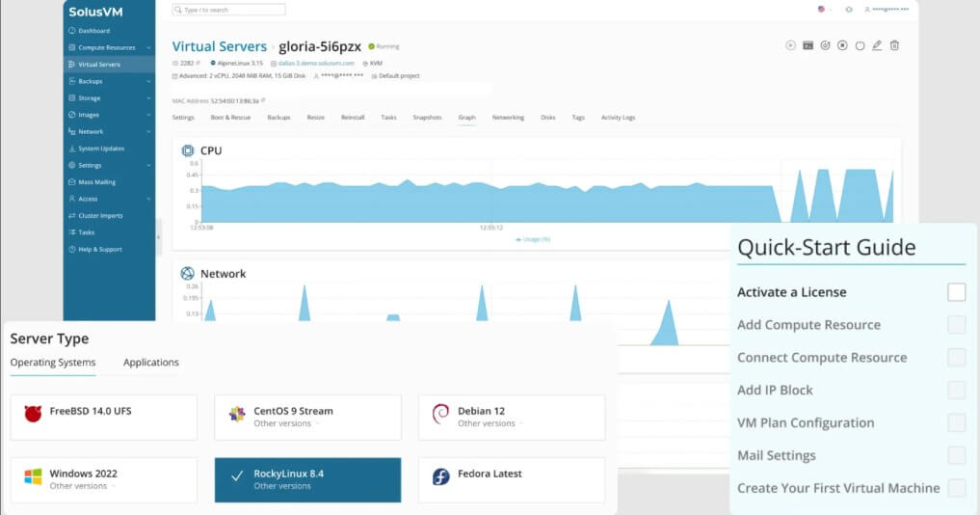
Task: Click the start server play icon
Action: point(790,45)
